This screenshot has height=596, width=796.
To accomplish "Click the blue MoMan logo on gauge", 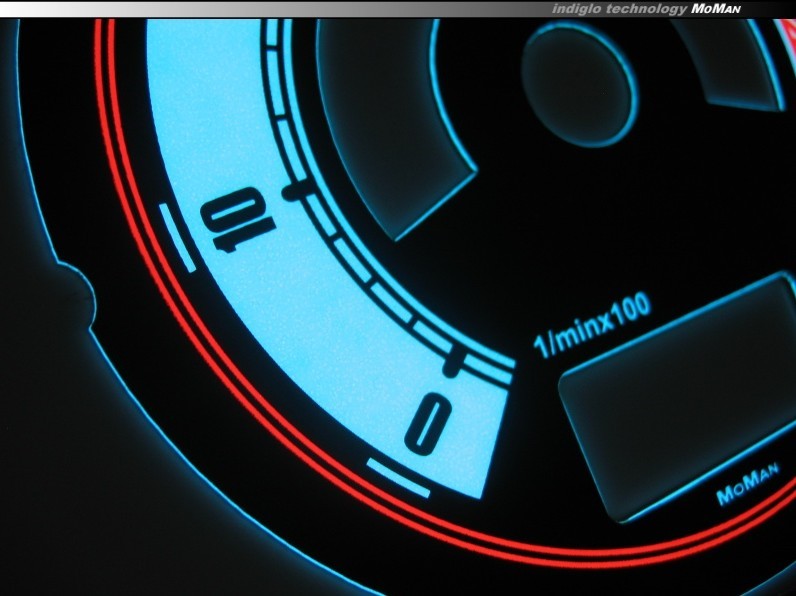I will (x=747, y=482).
